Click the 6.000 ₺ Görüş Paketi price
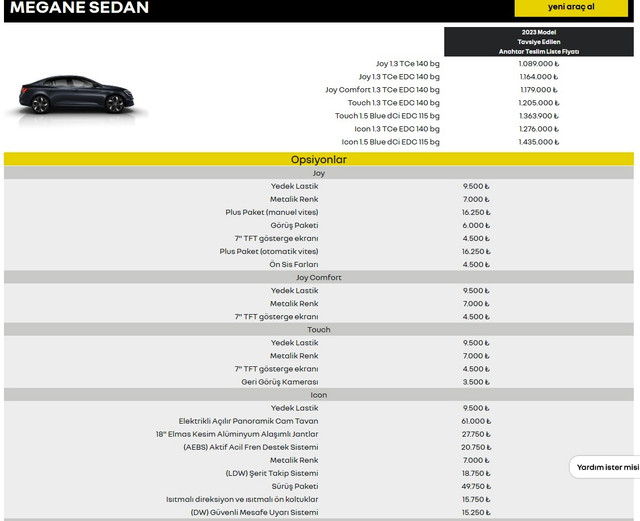Screen dimensions: 640x521 click(476, 225)
